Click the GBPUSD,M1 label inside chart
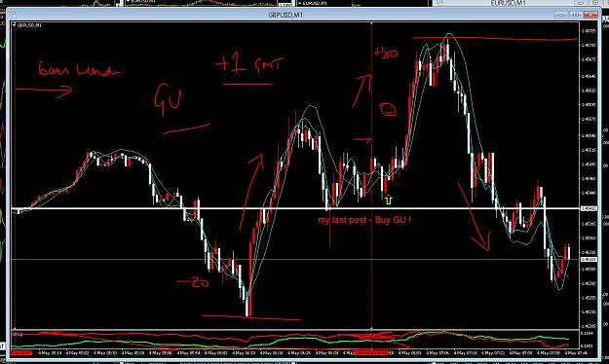The width and height of the screenshot is (609, 364). point(28,25)
